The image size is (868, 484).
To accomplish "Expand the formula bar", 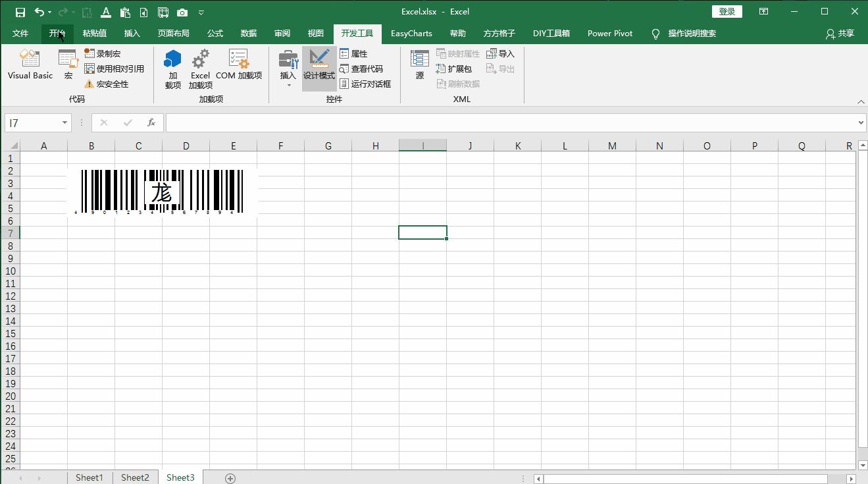I will 861,122.
